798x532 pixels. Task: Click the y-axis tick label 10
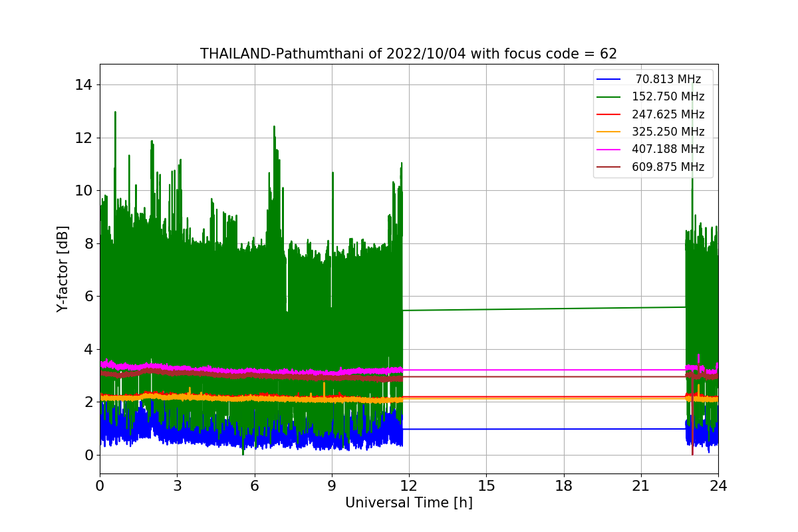pyautogui.click(x=84, y=191)
